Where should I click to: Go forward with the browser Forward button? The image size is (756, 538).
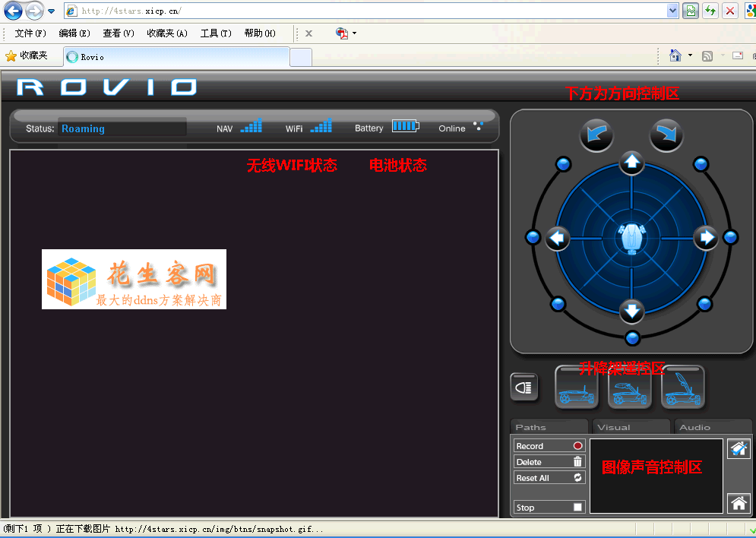[34, 11]
